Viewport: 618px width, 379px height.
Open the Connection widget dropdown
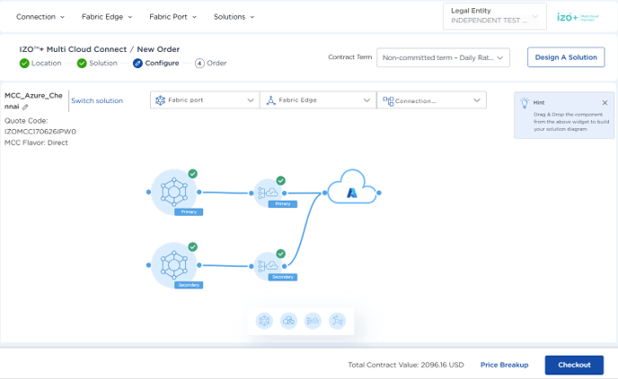[x=432, y=100]
